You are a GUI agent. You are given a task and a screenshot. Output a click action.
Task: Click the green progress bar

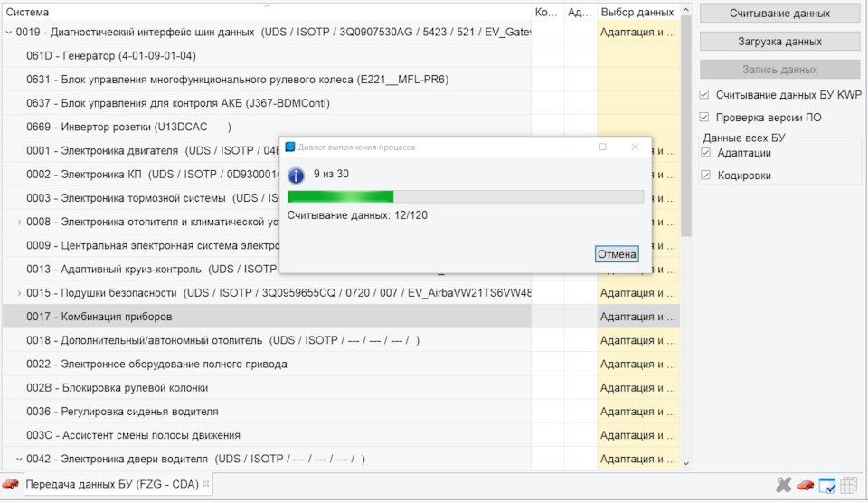pyautogui.click(x=465, y=196)
